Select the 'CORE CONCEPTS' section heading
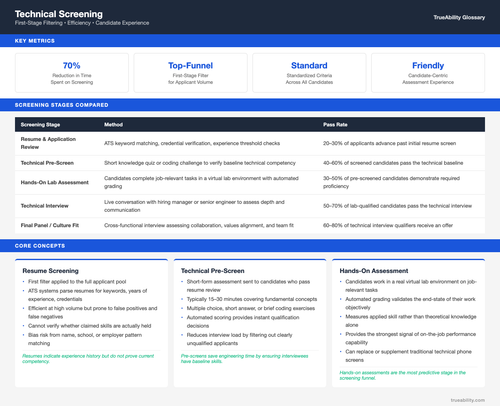Image resolution: width=500 pixels, height=406 pixels. tap(40, 246)
